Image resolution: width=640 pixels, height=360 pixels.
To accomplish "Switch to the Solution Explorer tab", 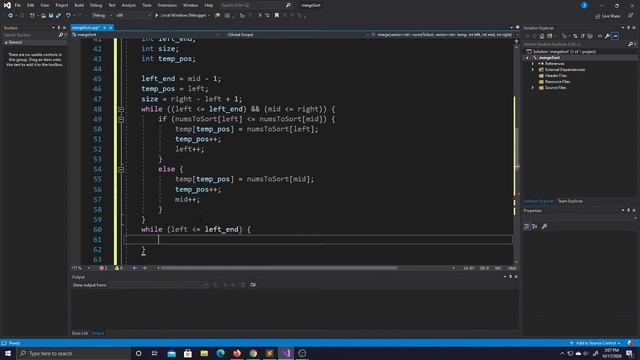I will click(x=539, y=201).
